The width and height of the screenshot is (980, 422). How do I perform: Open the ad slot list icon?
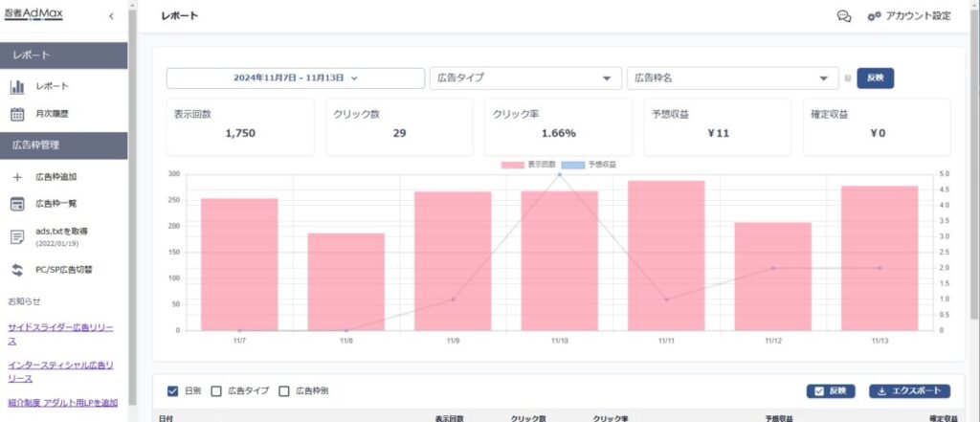(17, 204)
